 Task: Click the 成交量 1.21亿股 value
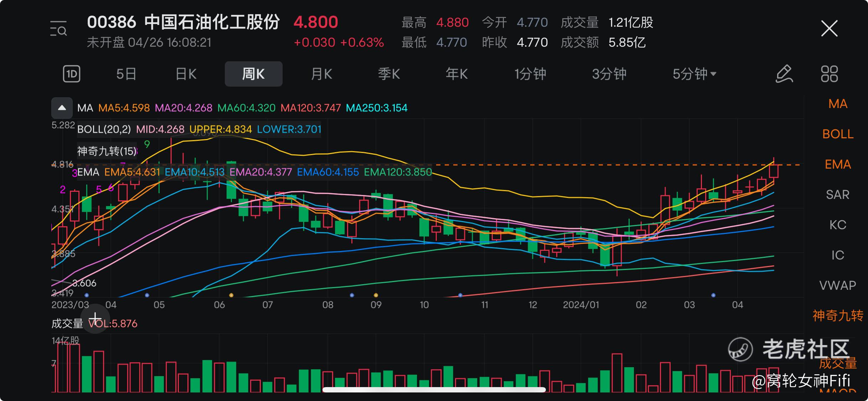(x=631, y=22)
